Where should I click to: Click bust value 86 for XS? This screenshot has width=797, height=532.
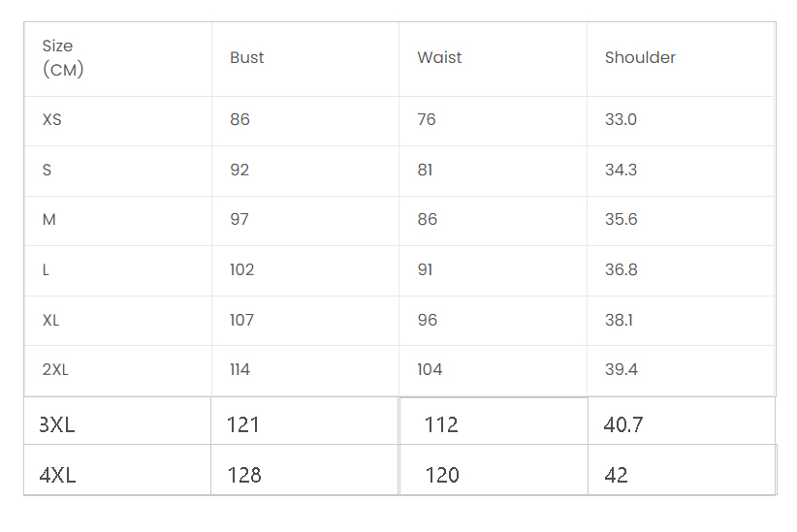(x=239, y=120)
